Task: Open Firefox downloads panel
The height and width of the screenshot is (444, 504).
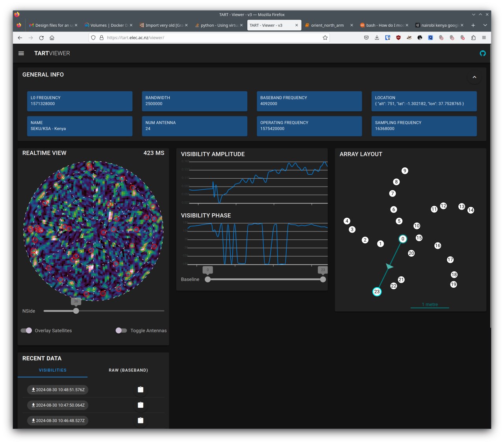Action: click(x=377, y=38)
